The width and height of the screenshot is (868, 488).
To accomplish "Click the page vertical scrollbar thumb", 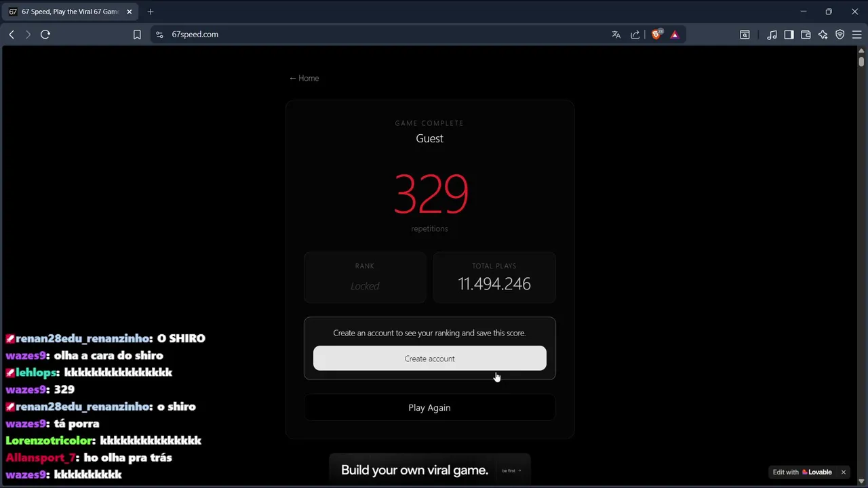I will pyautogui.click(x=861, y=60).
